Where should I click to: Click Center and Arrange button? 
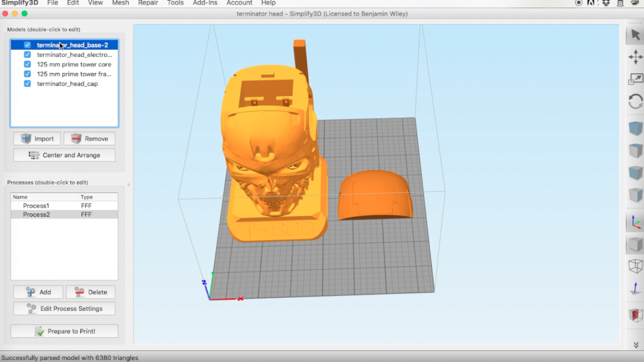(64, 155)
